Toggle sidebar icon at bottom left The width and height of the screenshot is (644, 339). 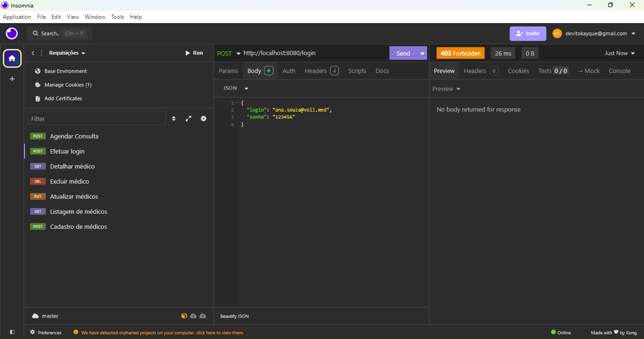point(12,332)
